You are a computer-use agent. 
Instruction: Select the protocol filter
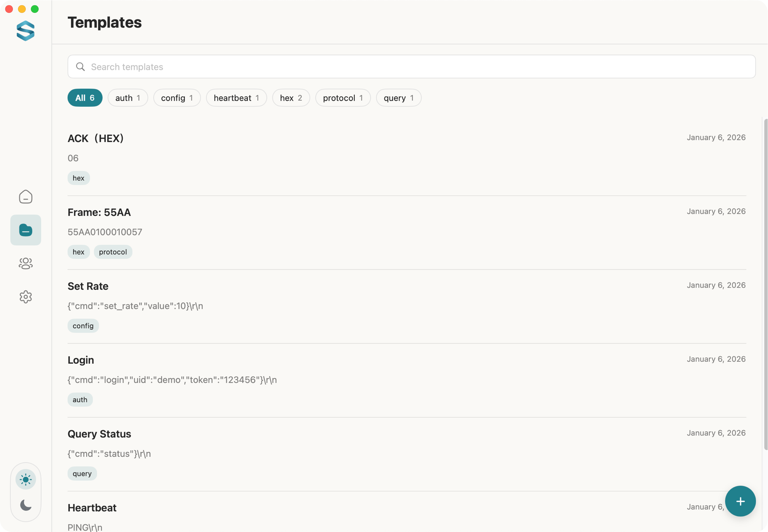click(343, 98)
